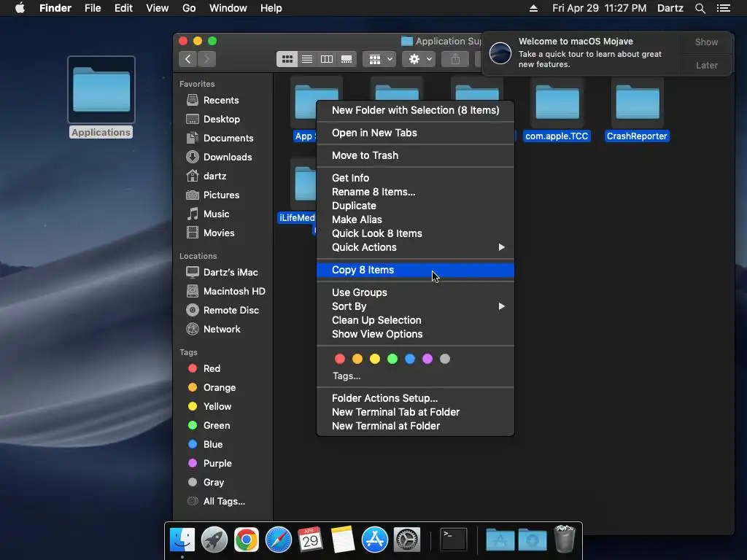Choose Quick Look 8 Items
The width and height of the screenshot is (747, 560).
[415, 233]
